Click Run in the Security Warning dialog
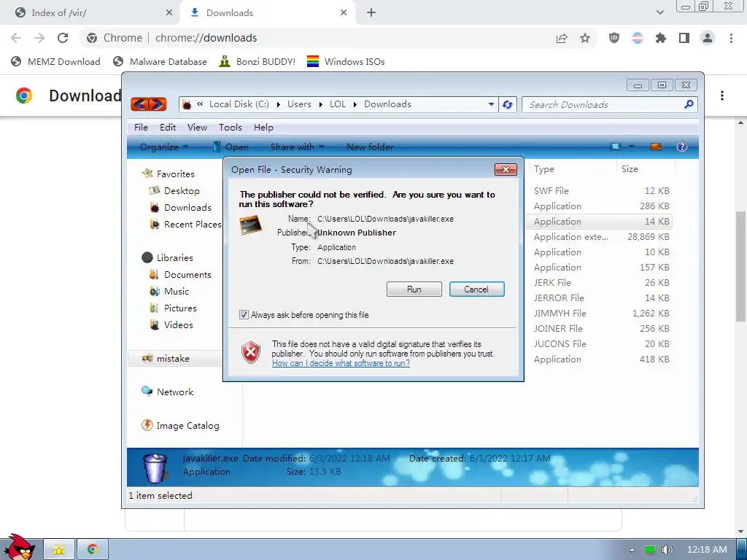 click(x=414, y=289)
